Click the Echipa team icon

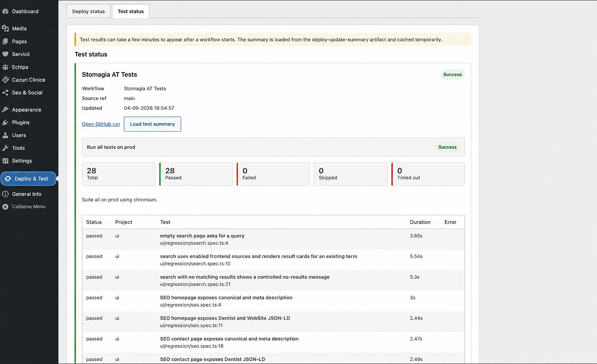tap(5, 67)
